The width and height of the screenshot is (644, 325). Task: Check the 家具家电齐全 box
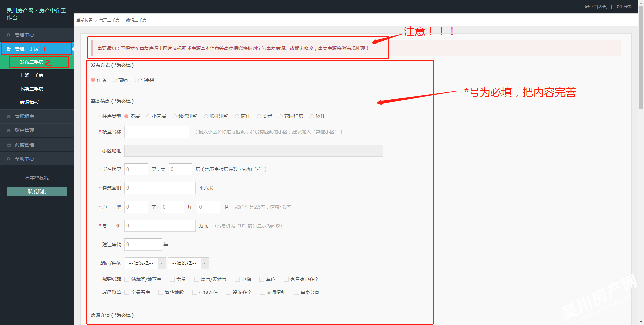click(x=286, y=279)
